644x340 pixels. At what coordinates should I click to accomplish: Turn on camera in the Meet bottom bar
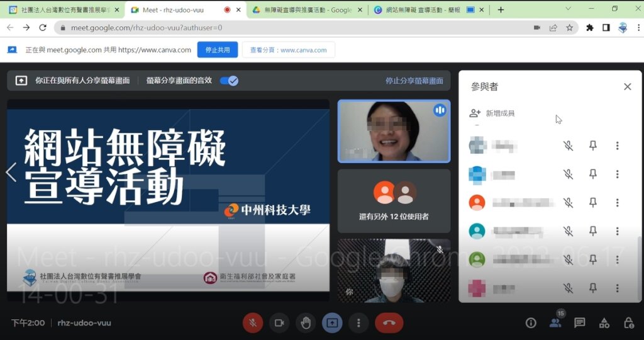click(279, 323)
